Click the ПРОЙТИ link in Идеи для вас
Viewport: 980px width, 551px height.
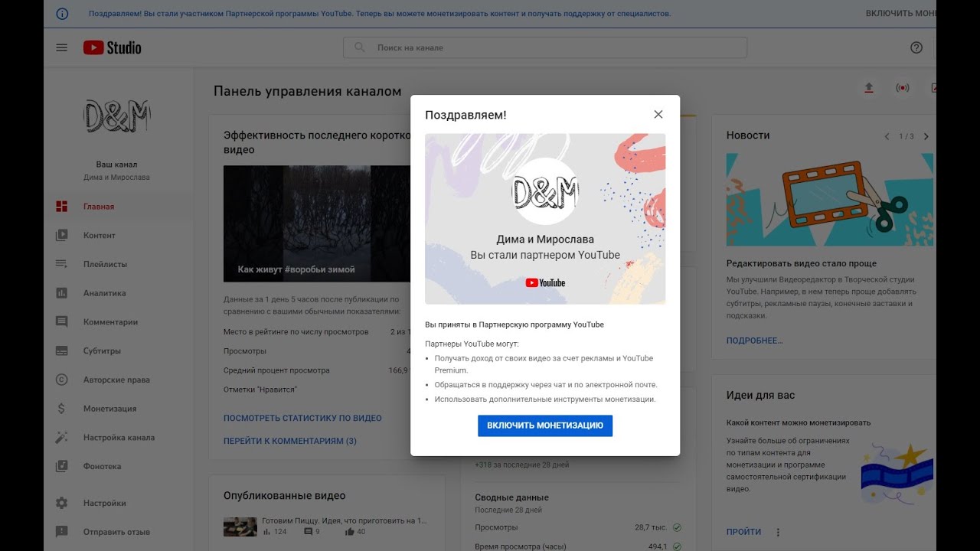click(743, 532)
